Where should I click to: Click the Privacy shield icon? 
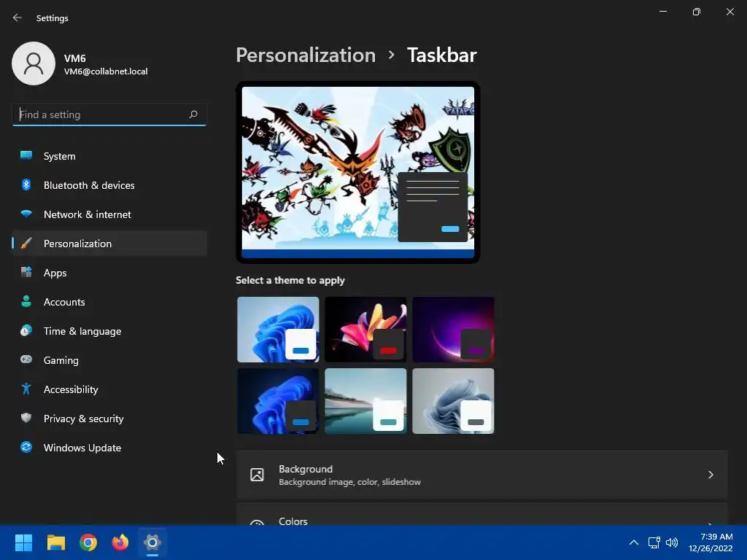tap(26, 418)
